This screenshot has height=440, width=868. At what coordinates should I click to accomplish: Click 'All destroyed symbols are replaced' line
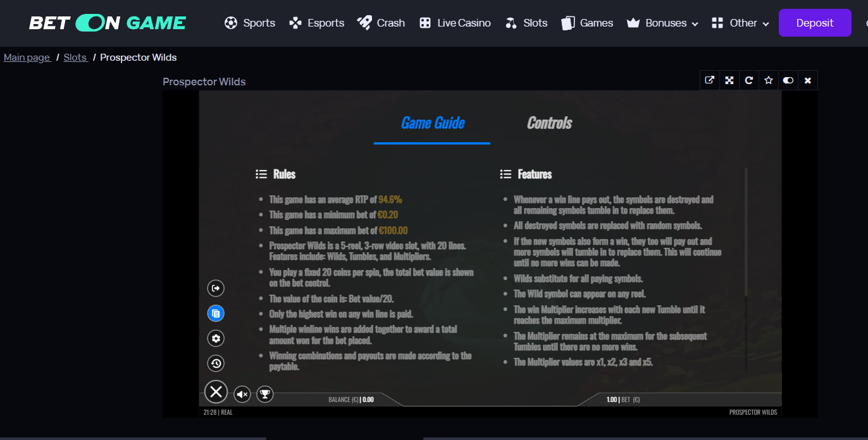[608, 226]
